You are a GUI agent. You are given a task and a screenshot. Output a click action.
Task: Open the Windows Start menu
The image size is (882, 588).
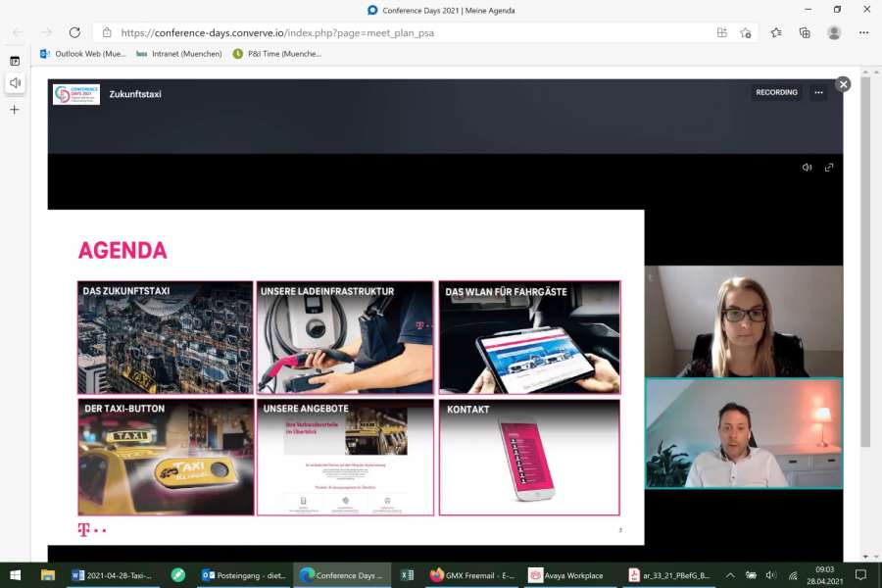tap(15, 575)
